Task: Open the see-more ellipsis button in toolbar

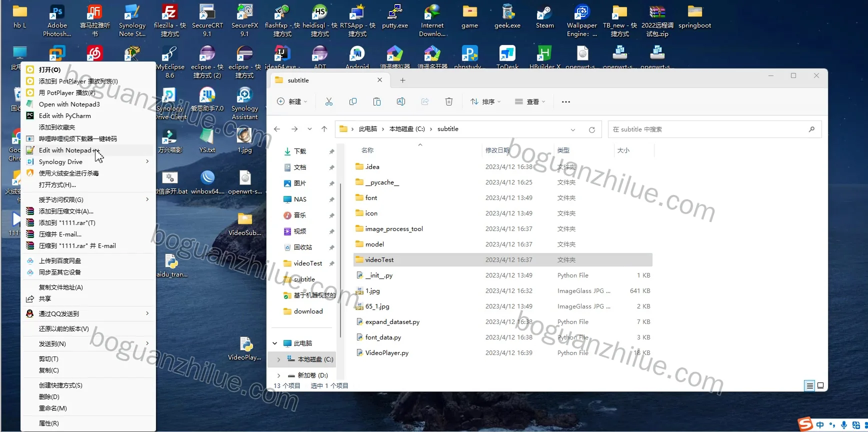Action: tap(565, 101)
